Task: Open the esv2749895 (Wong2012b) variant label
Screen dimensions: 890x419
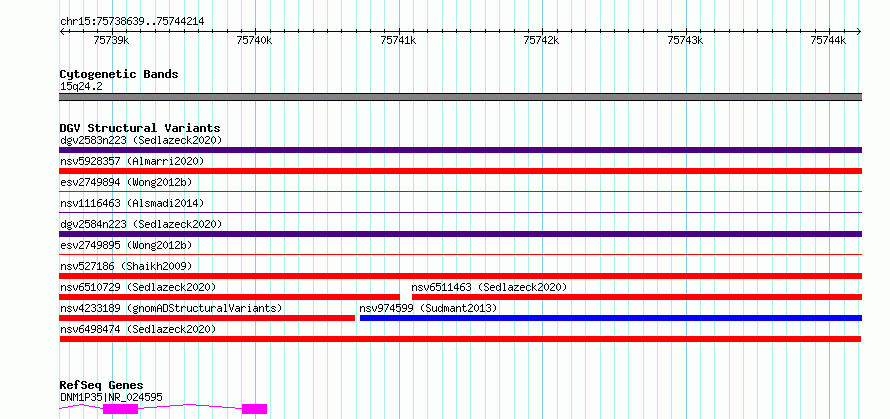Action: tap(126, 245)
